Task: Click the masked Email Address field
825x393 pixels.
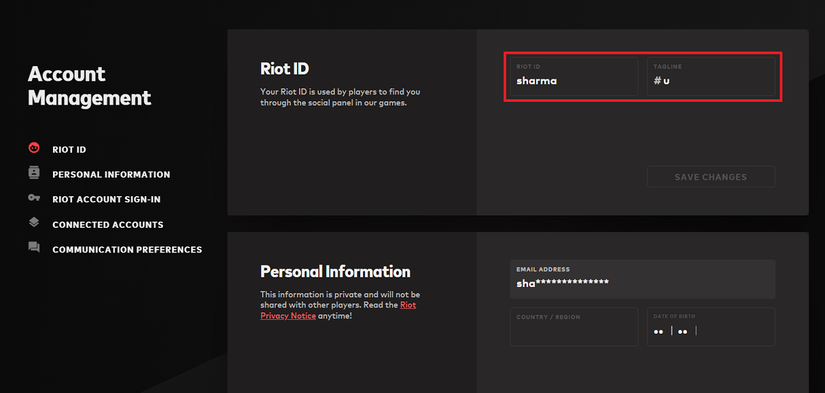Action: point(642,279)
